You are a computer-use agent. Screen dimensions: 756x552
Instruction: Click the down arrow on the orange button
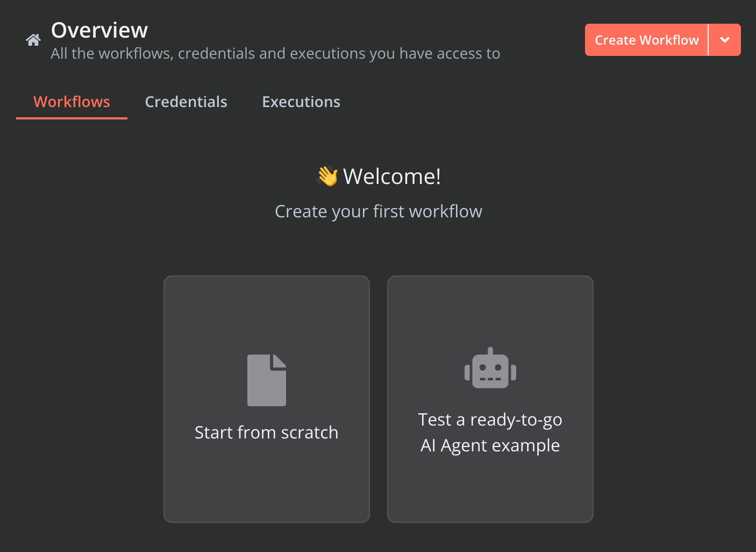pos(724,39)
